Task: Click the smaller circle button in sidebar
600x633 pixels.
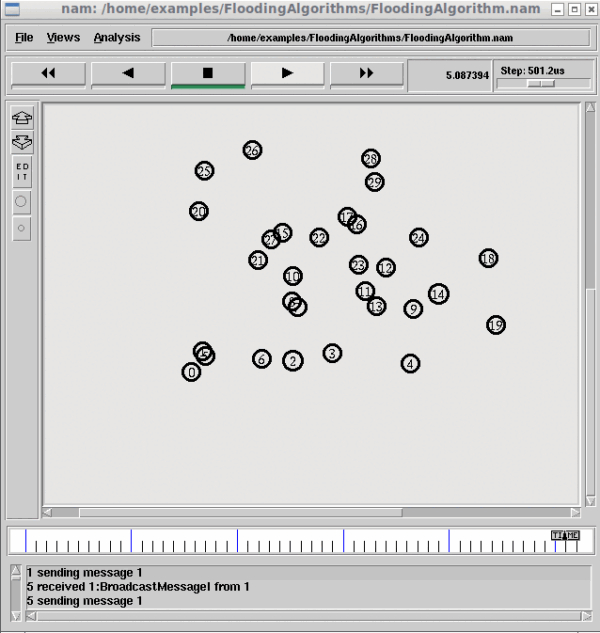Action: point(22,229)
